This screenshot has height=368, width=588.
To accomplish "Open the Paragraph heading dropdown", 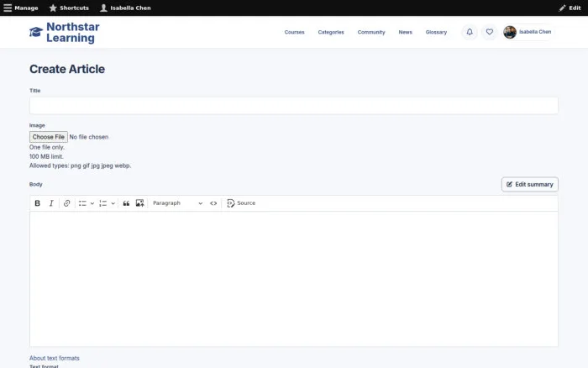I will pyautogui.click(x=177, y=203).
